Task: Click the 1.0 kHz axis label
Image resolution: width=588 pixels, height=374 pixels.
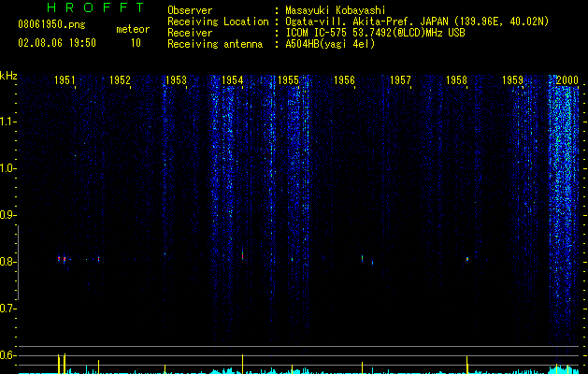Action: (7, 168)
